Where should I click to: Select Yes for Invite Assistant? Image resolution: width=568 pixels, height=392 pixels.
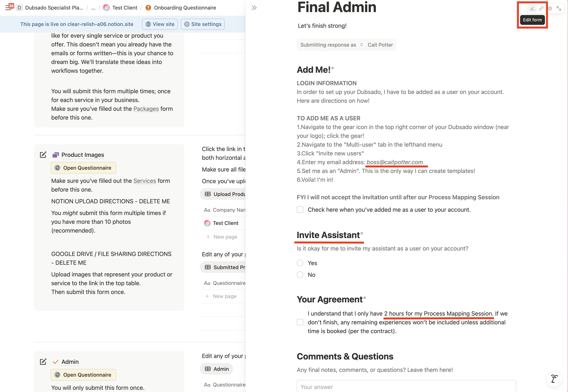click(x=300, y=263)
